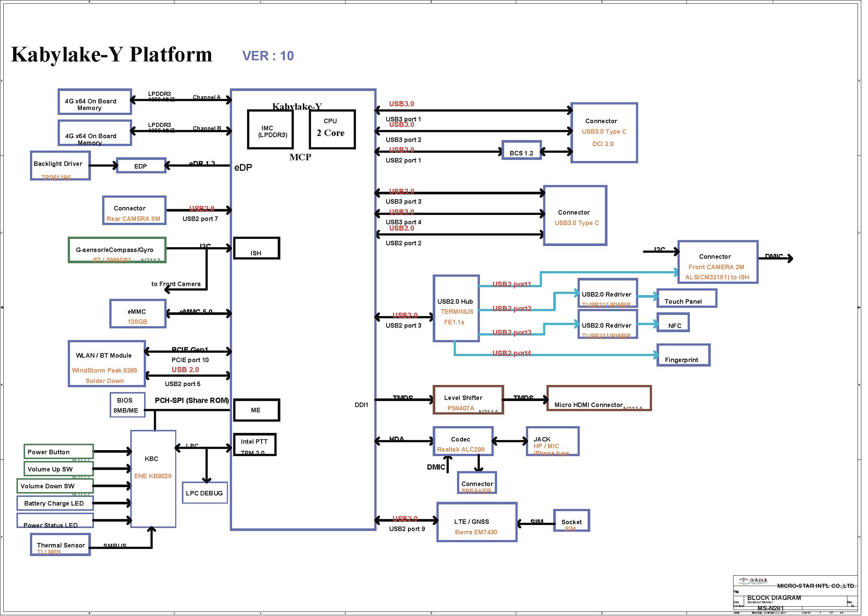Screen dimensions: 868x616
Task: Select the Thermal Sensor block
Action: pyautogui.click(x=60, y=545)
